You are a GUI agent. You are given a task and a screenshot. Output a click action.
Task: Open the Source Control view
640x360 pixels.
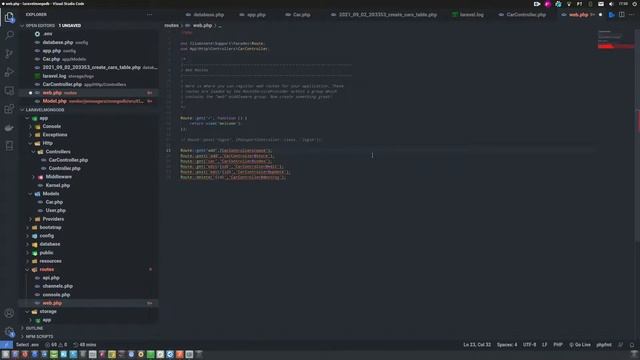tap(9, 54)
